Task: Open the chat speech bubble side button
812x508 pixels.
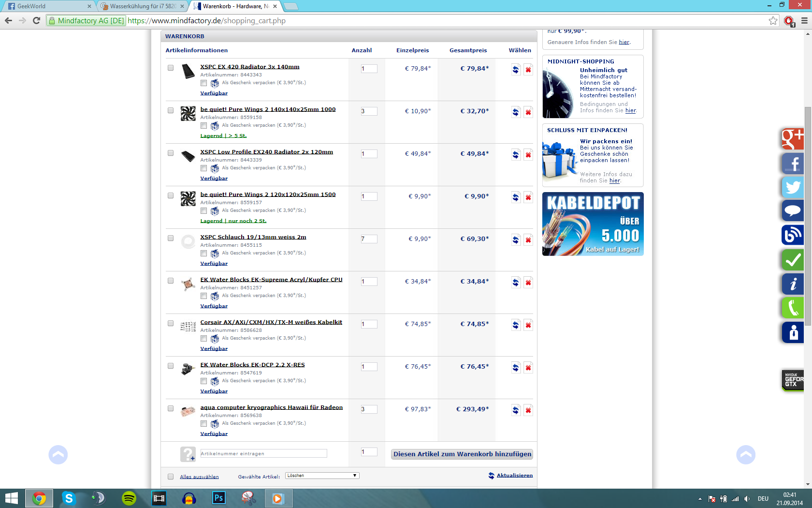Action: coord(793,211)
